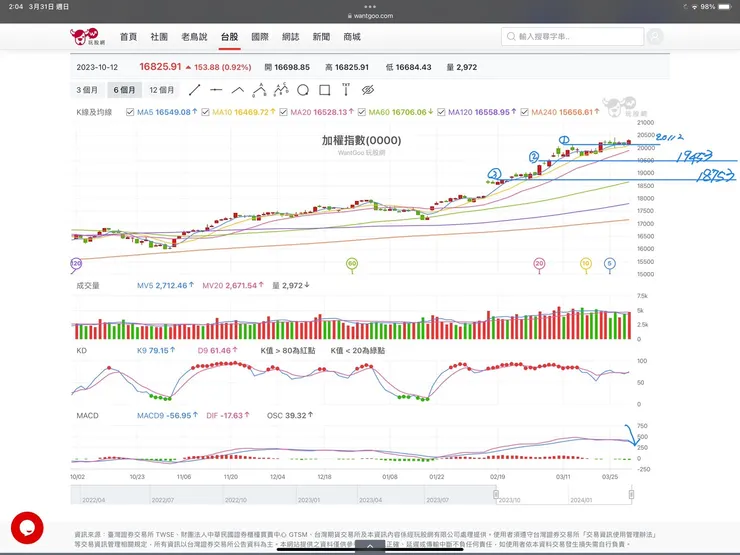Open the 國際 menu item

260,36
